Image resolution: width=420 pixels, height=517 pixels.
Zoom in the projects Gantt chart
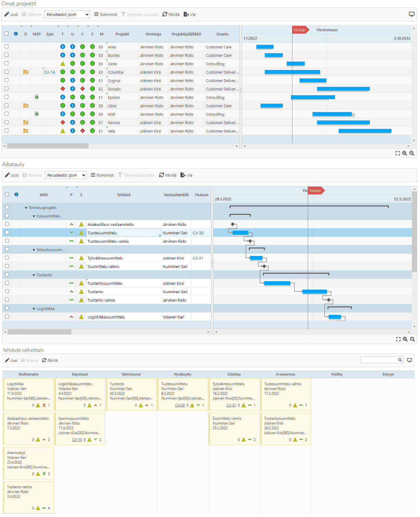(405, 153)
